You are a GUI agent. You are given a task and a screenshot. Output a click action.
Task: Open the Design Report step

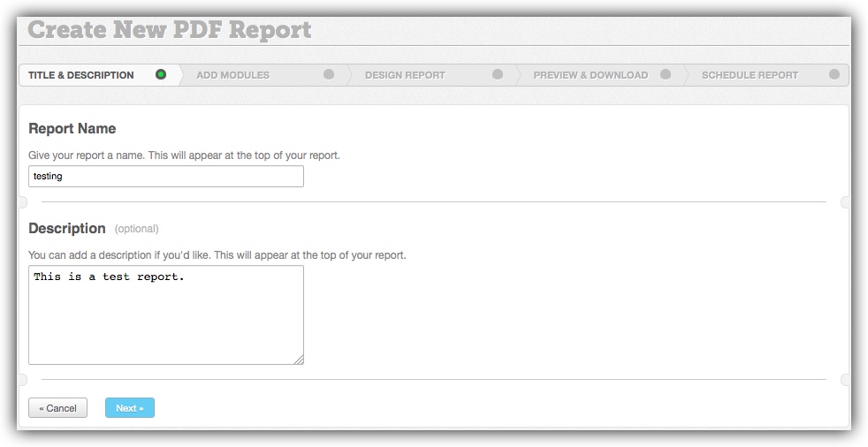433,75
